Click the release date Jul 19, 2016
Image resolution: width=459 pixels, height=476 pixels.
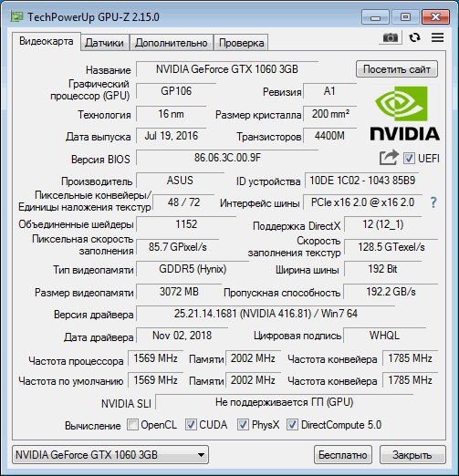click(171, 136)
